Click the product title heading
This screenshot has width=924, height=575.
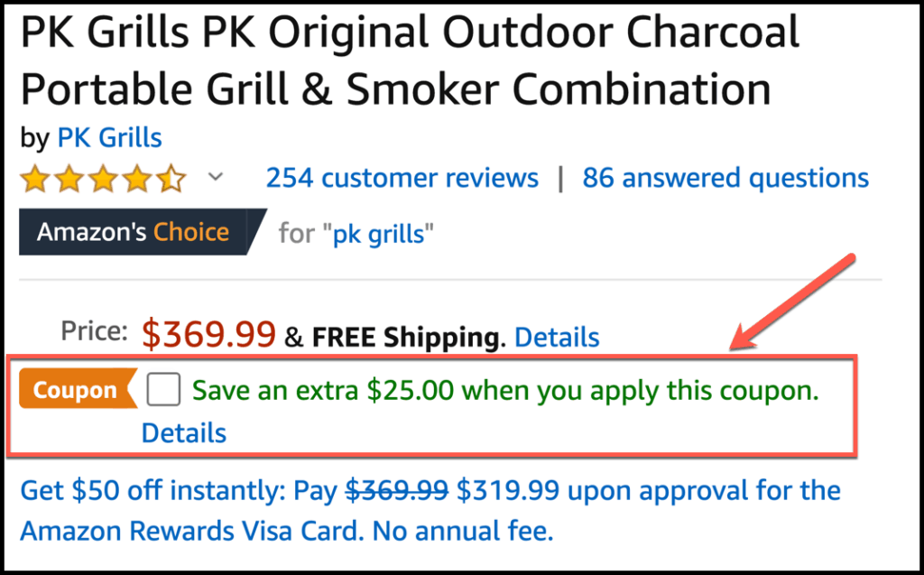406,59
